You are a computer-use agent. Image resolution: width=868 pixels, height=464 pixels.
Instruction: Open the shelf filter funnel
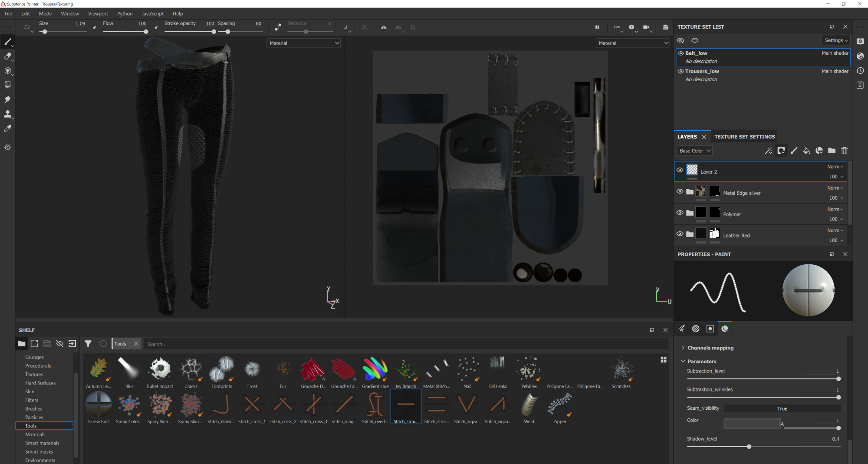pyautogui.click(x=88, y=344)
